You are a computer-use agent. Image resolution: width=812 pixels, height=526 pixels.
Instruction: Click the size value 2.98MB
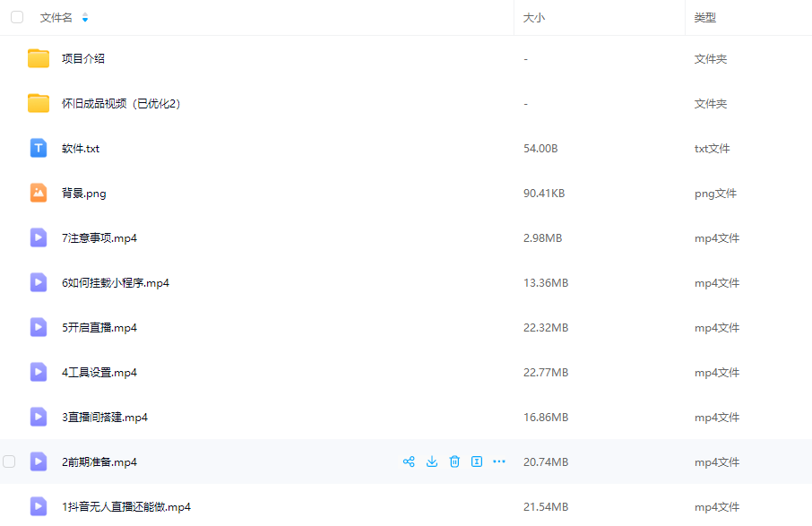[x=543, y=238]
